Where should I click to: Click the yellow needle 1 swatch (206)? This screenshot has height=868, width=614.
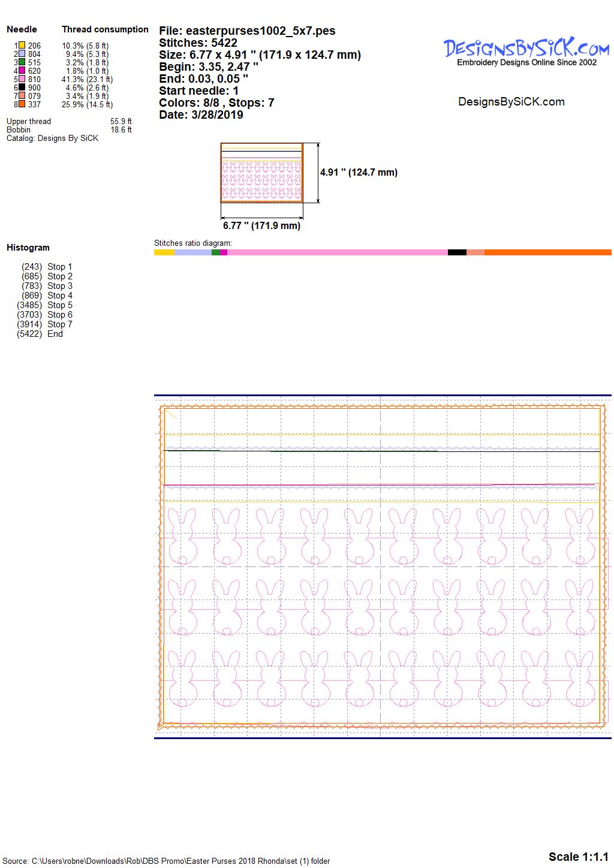point(22,45)
